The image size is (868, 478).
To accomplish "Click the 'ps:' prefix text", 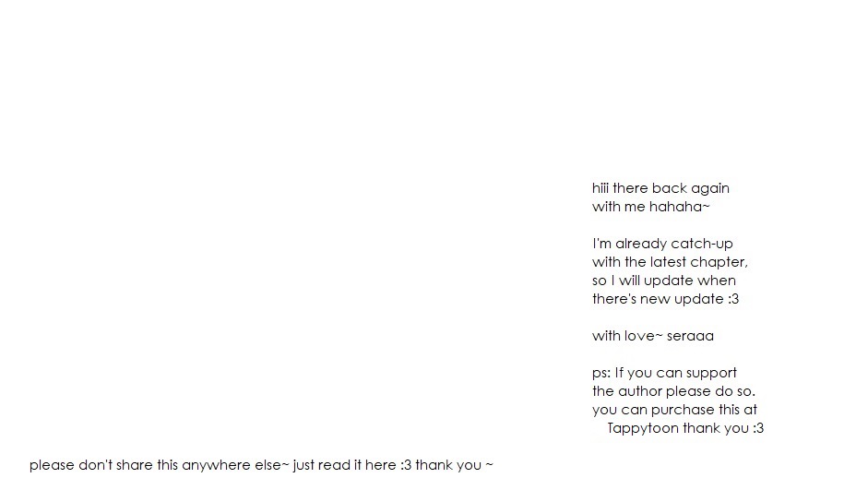I will pyautogui.click(x=601, y=374).
